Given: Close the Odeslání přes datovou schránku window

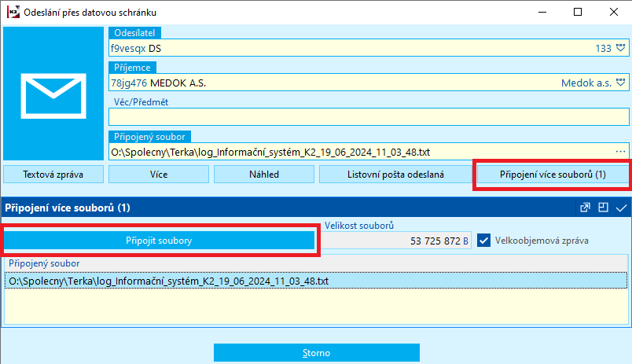Looking at the screenshot, I should coord(613,12).
